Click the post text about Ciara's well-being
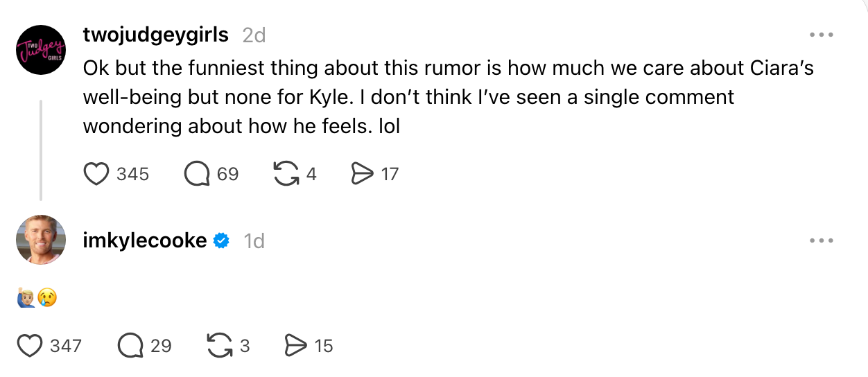This screenshot has width=868, height=377. pyautogui.click(x=416, y=98)
